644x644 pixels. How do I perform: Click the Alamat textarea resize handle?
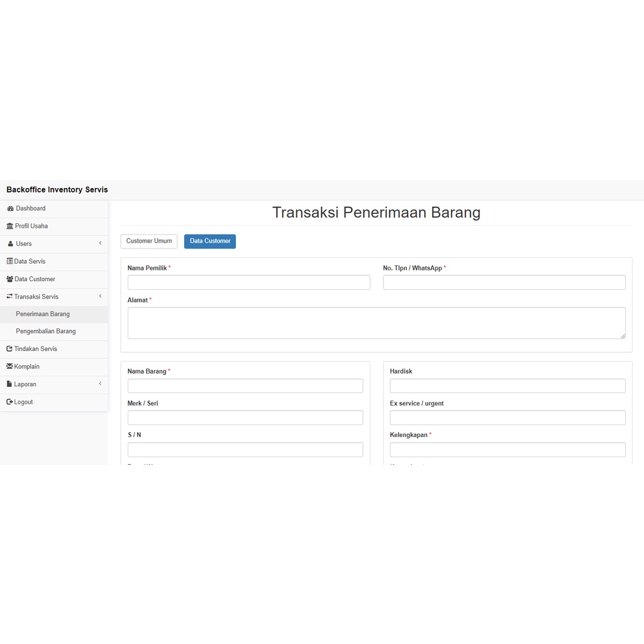[x=623, y=336]
